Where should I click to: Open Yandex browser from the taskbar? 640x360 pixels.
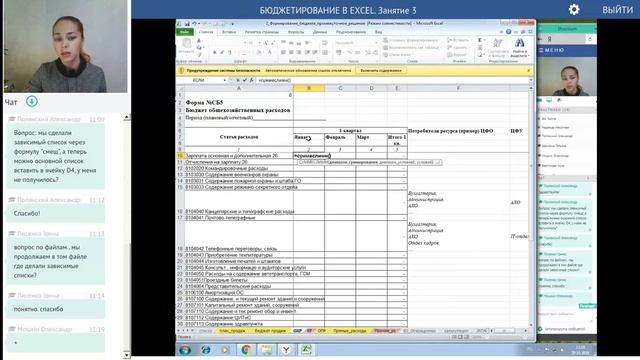[x=286, y=350]
